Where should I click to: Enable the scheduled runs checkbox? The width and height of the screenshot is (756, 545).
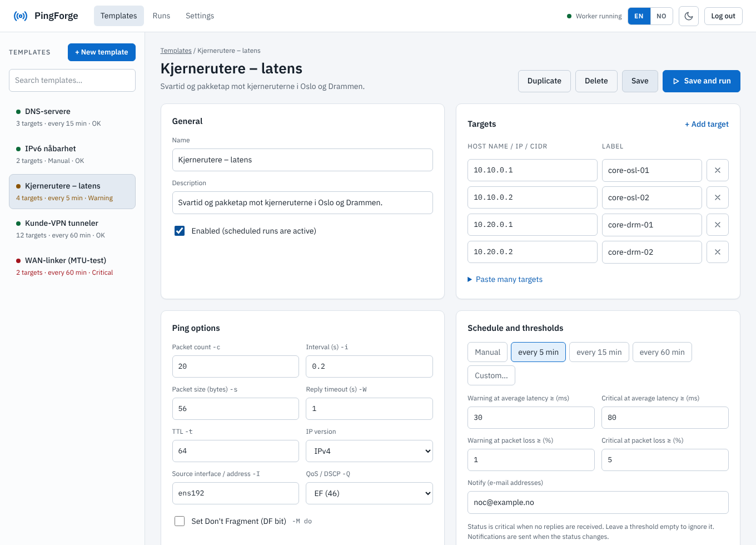click(180, 231)
